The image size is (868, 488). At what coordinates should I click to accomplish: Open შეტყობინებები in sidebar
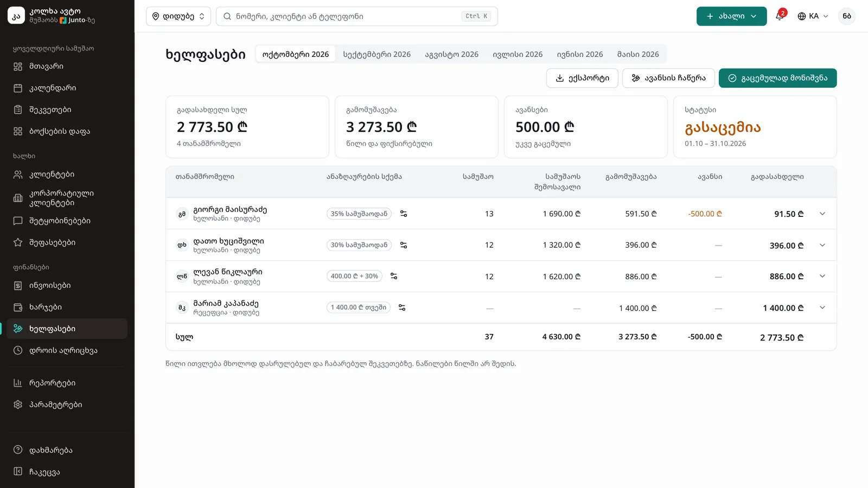pos(67,221)
